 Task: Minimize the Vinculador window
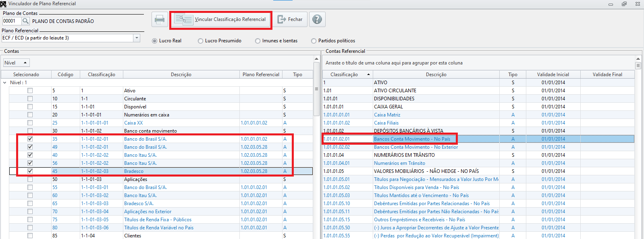click(x=611, y=4)
